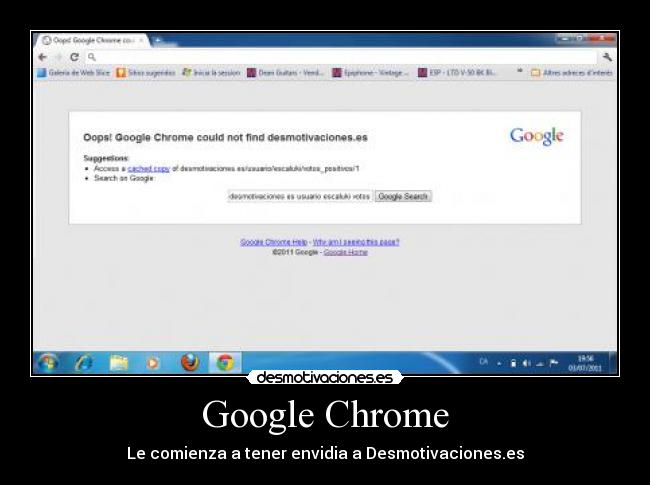Reload the page with refresh icon

pyautogui.click(x=74, y=57)
